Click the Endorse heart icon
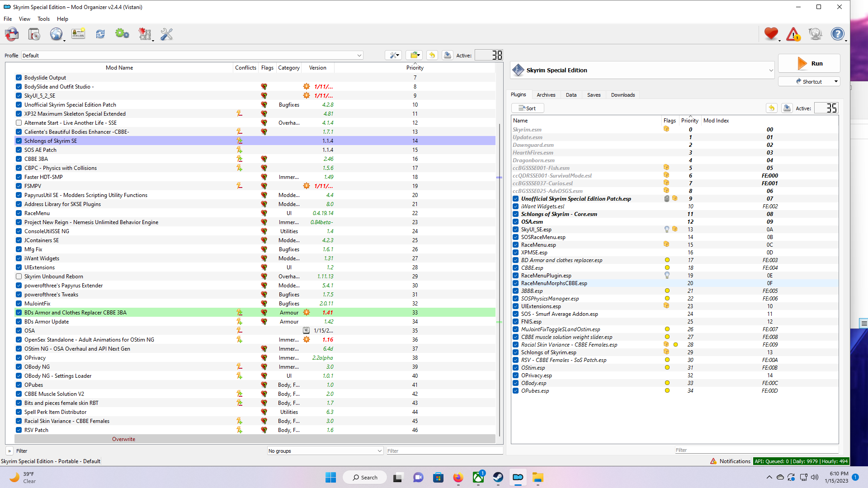The height and width of the screenshot is (488, 868). [x=771, y=34]
